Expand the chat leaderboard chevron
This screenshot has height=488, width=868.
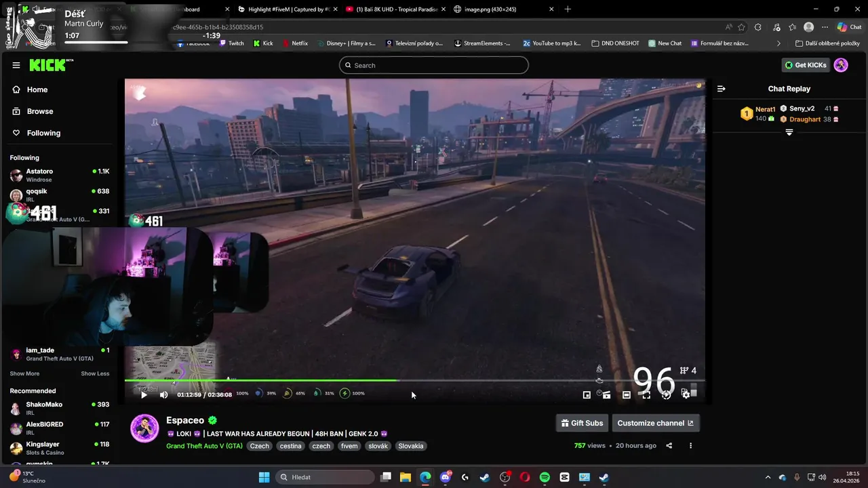[789, 132]
